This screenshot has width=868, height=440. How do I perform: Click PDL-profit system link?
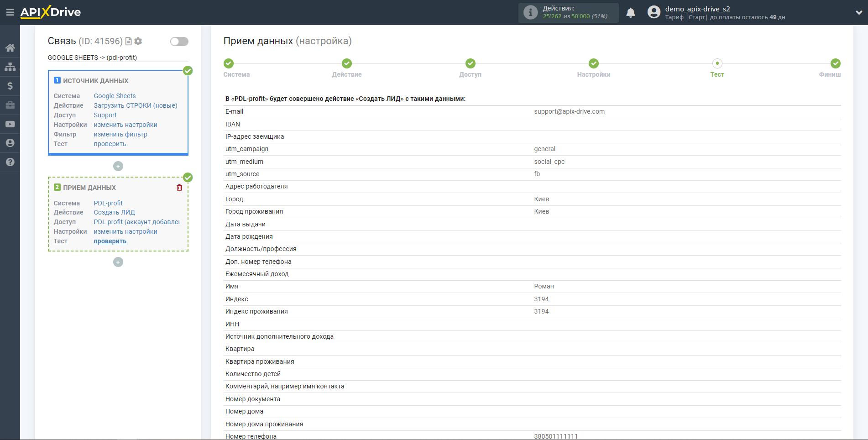click(108, 203)
